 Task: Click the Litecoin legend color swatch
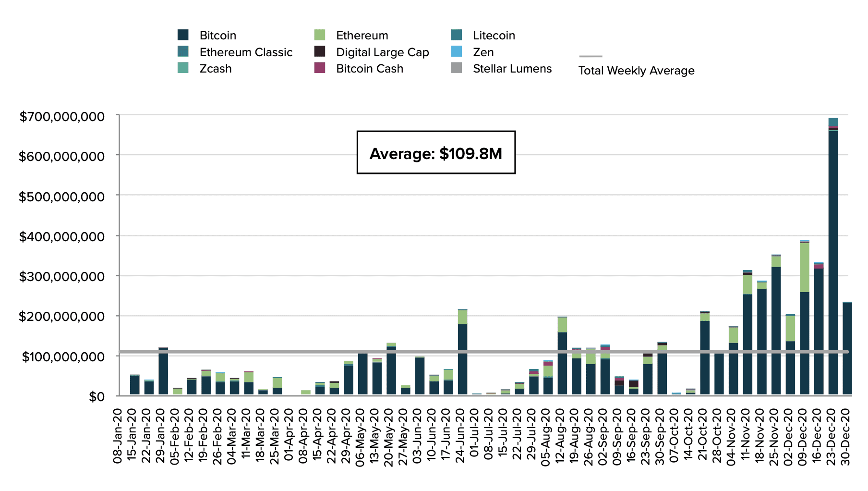point(457,35)
